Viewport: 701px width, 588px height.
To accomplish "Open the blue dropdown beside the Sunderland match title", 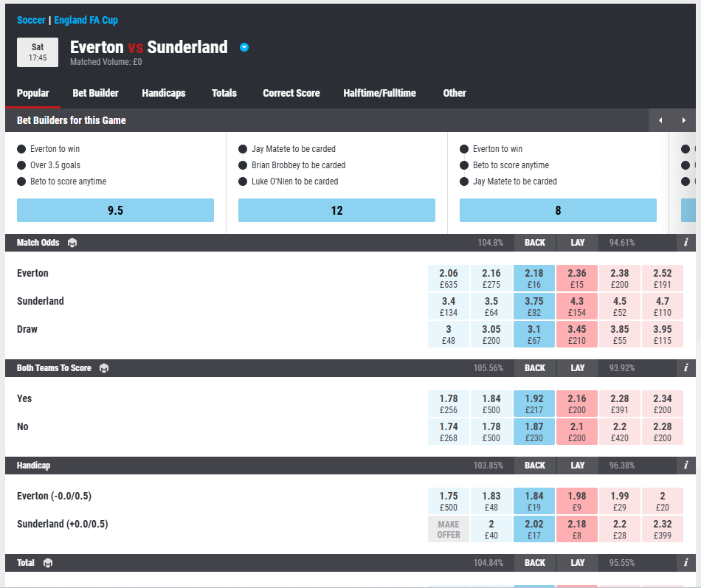I will (244, 46).
